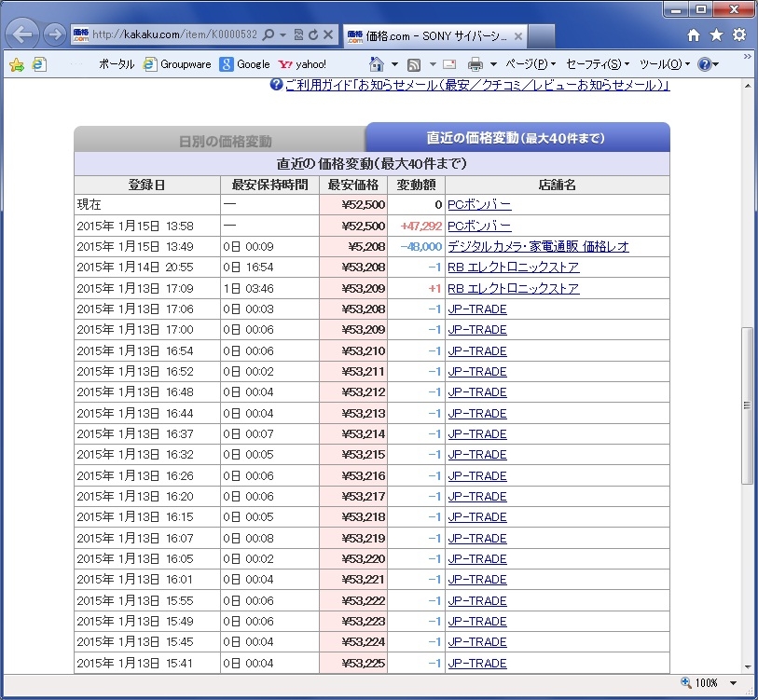Expand the command bar overflow chevron
Screen dimensions: 758x700
coord(748,57)
